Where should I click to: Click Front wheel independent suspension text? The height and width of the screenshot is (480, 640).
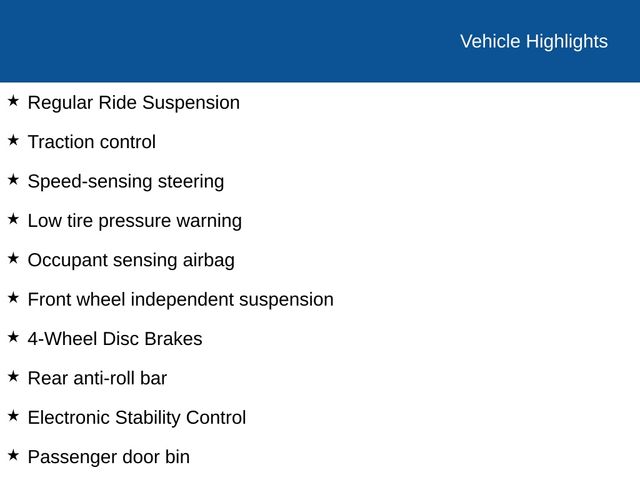pyautogui.click(x=181, y=300)
